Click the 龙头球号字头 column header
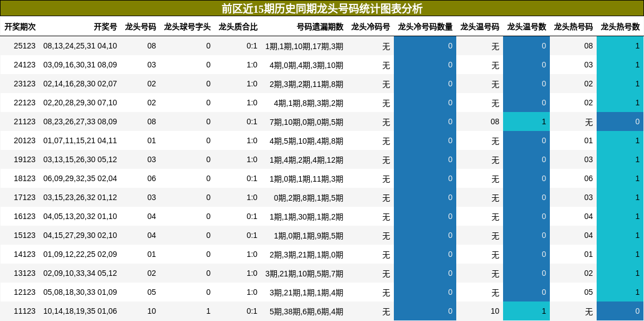Screen dimensions: 644x321 (187, 27)
